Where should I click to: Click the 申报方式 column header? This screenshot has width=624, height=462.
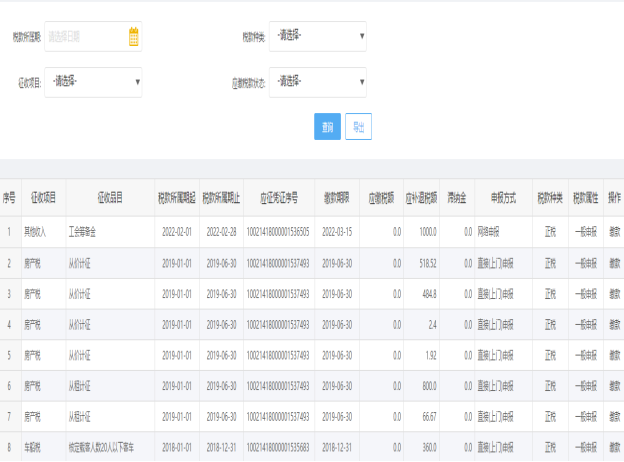[503, 198]
